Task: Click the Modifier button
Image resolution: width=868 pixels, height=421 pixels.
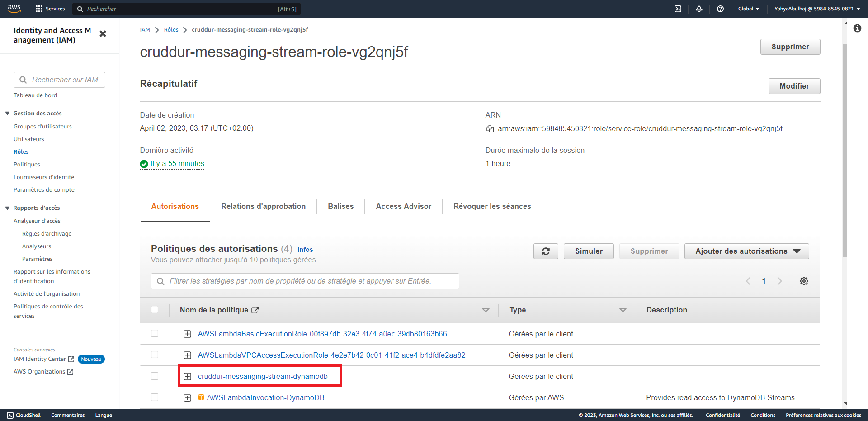Action: tap(794, 86)
